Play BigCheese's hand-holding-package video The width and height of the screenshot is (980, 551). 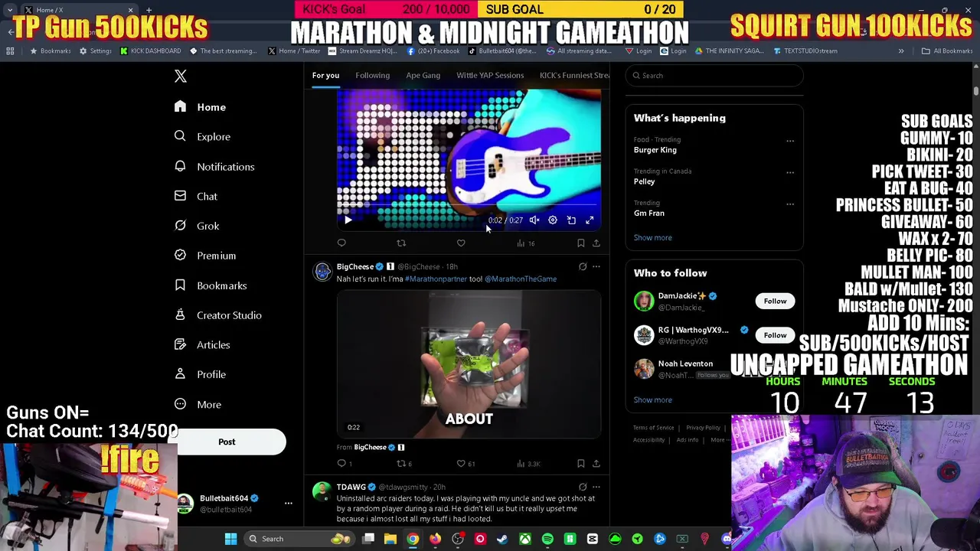tap(469, 364)
